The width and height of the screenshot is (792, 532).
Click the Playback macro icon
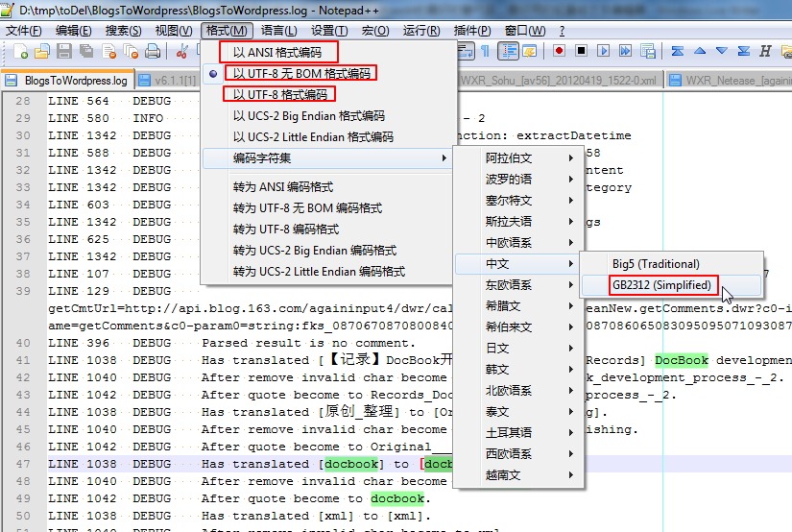pos(603,52)
